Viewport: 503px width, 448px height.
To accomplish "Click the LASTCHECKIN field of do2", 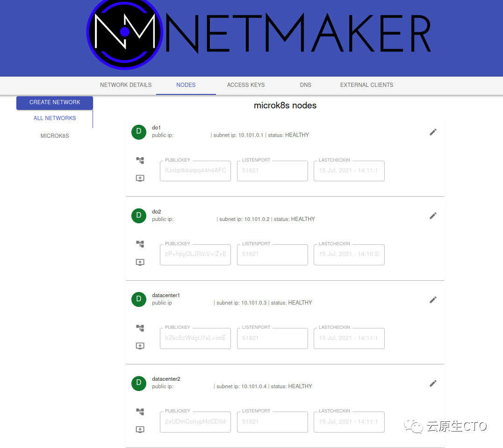I will point(349,255).
